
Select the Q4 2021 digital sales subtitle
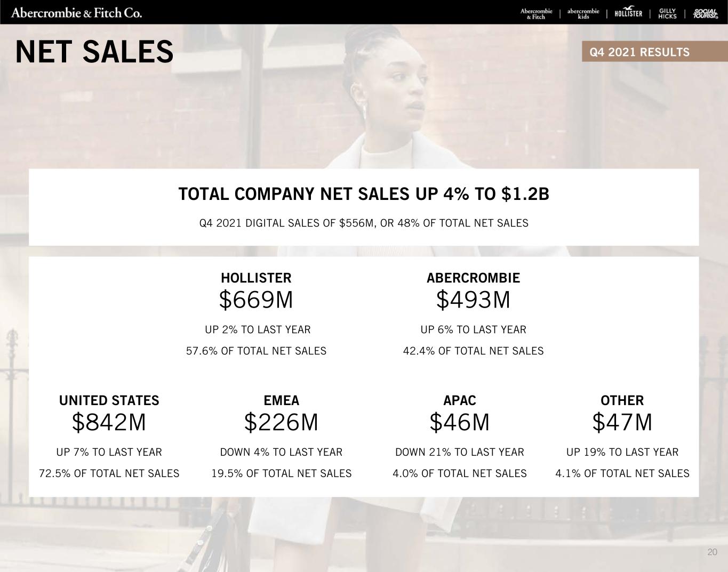tap(364, 223)
